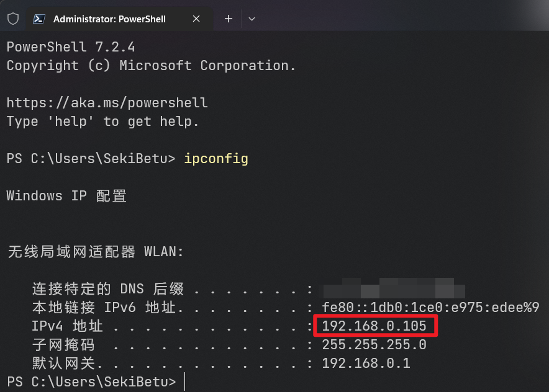Image resolution: width=549 pixels, height=392 pixels.
Task: Click the default gateway value 192.168.0.1
Action: (x=366, y=363)
